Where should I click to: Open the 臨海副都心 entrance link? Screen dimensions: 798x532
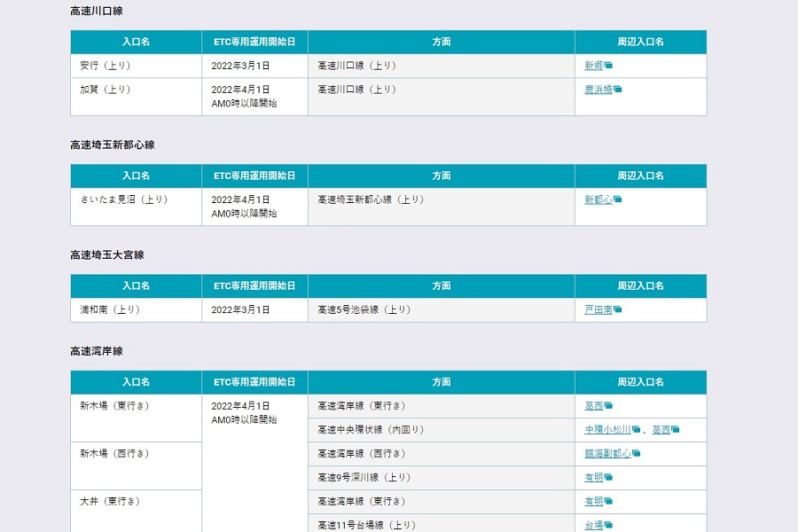coord(609,452)
